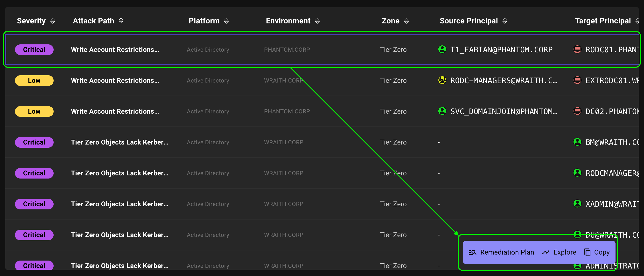
Task: Click PHANTOM.CORP environment in SVC_DOMAINJOIN row
Action: coord(287,111)
